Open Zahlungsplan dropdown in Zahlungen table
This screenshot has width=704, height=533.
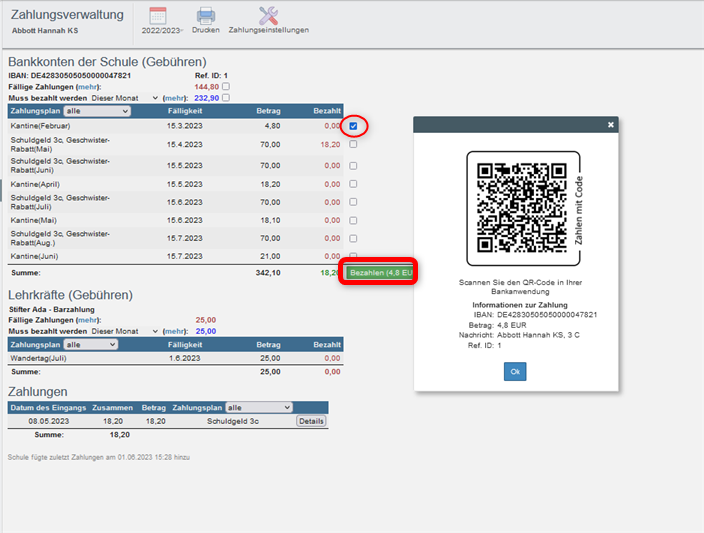pyautogui.click(x=259, y=407)
